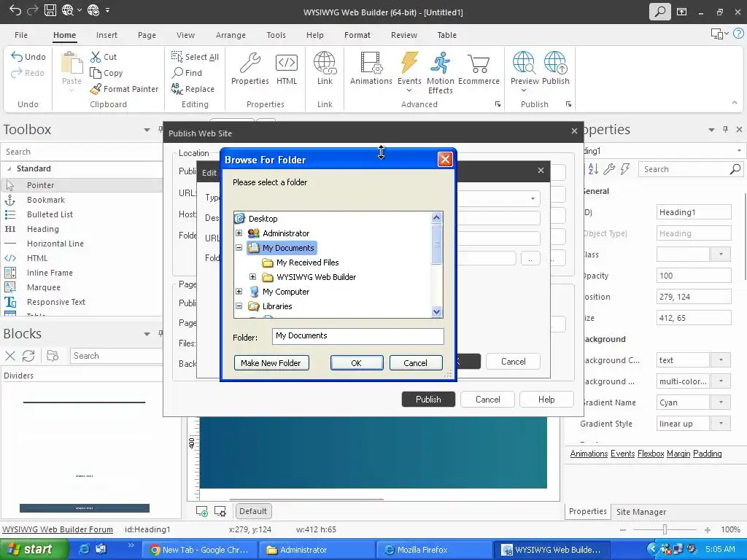Open the HTML ribbon tool

click(287, 69)
